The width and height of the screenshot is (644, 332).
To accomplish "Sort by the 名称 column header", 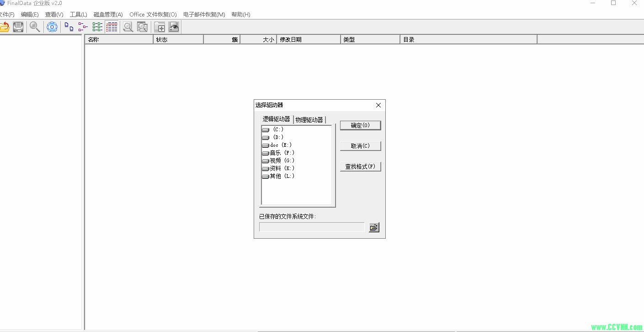I will point(119,40).
